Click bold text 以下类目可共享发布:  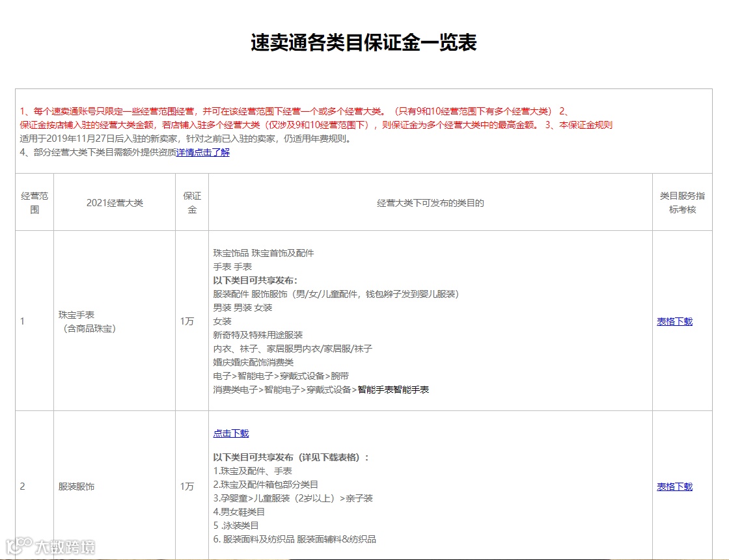pyautogui.click(x=254, y=281)
